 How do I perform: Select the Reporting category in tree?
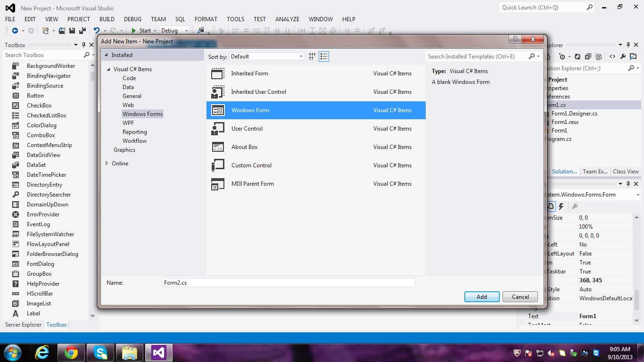tap(135, 132)
